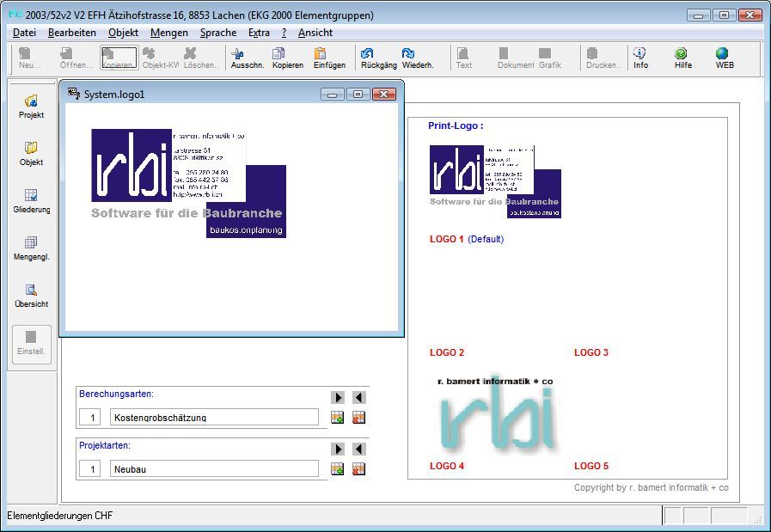Click the Projektarten number field
771x532 pixels.
[90, 469]
